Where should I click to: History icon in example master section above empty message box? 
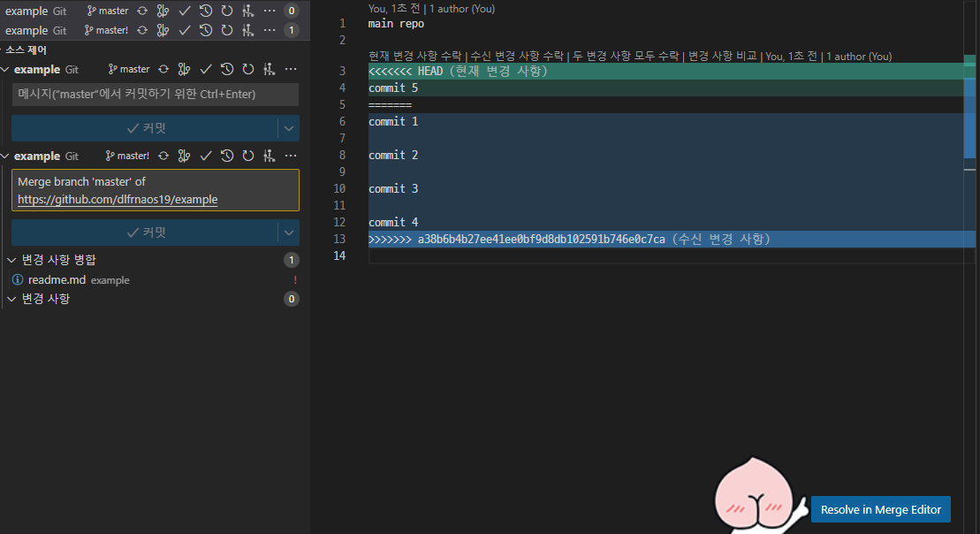tap(227, 69)
